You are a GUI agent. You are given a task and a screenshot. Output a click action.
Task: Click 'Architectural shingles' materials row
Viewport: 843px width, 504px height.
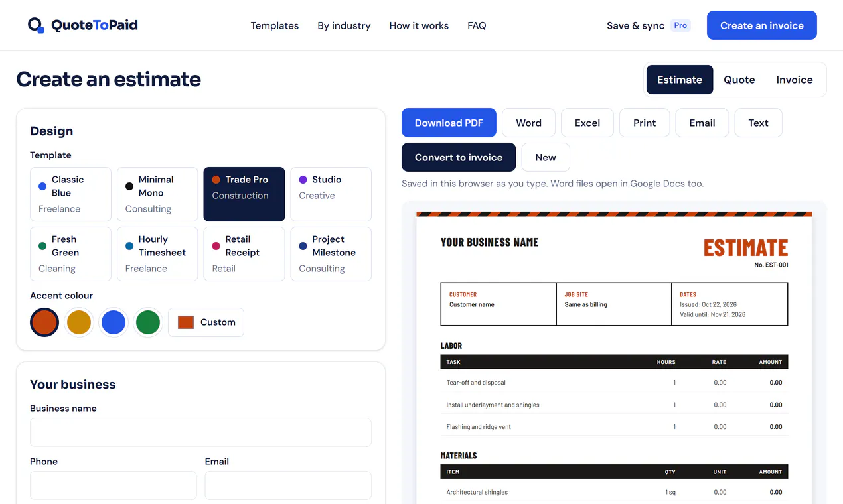(x=614, y=492)
